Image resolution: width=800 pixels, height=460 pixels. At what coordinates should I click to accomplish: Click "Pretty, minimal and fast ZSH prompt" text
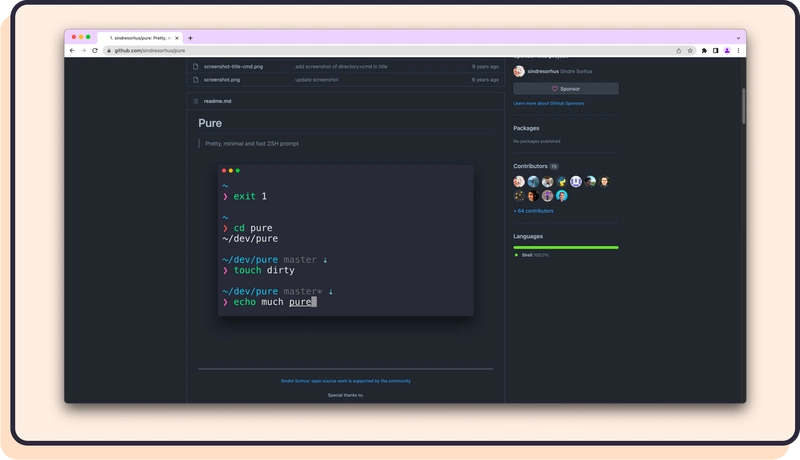252,143
